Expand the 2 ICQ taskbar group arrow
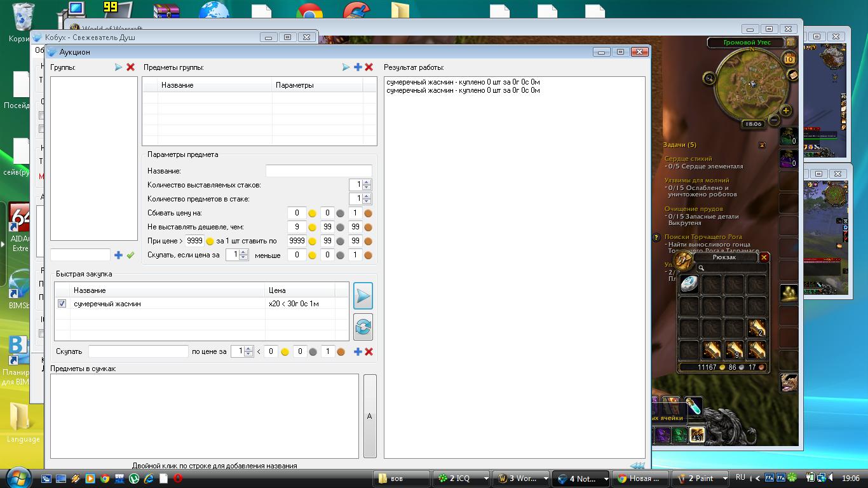The image size is (868, 488). click(486, 478)
